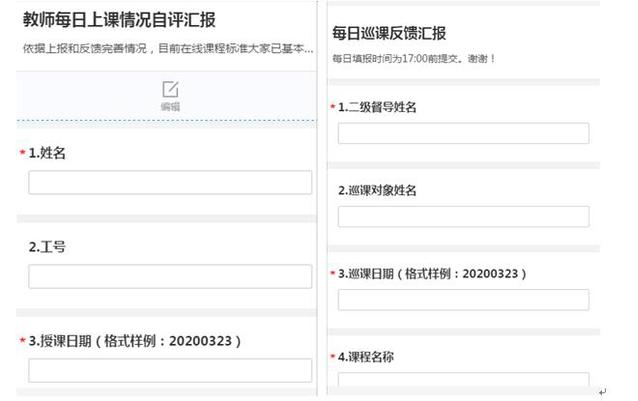Click the 1.二级督导姓名 question label
638x401 pixels.
tap(377, 107)
